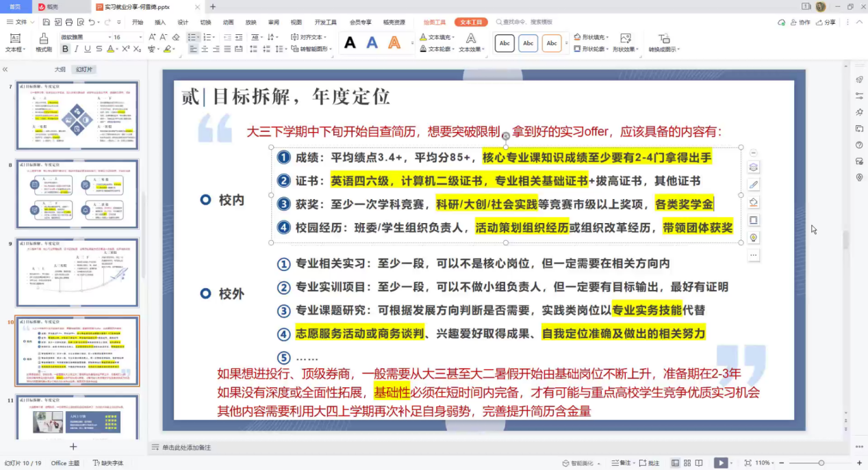
Task: Apply the orange outlined WordArt style
Action: [394, 43]
